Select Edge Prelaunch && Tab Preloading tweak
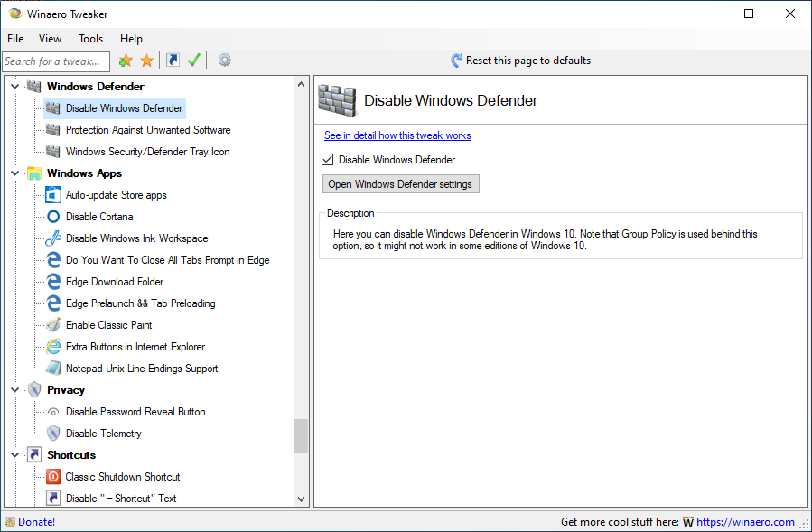Screen dimensions: 812x532 point(141,303)
